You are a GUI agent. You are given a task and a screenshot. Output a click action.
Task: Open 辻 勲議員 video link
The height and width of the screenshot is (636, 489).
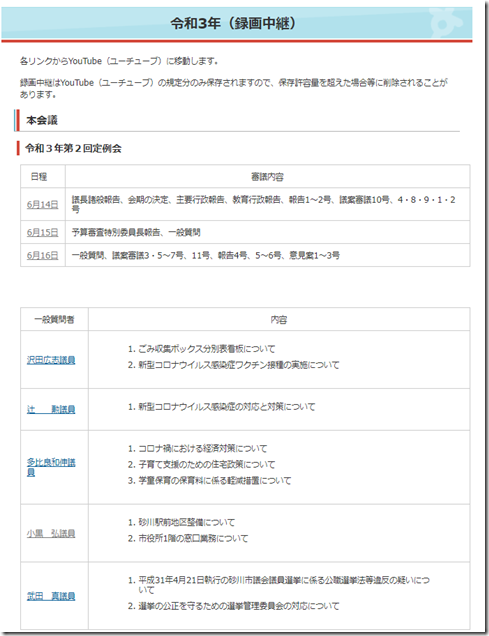coord(51,409)
